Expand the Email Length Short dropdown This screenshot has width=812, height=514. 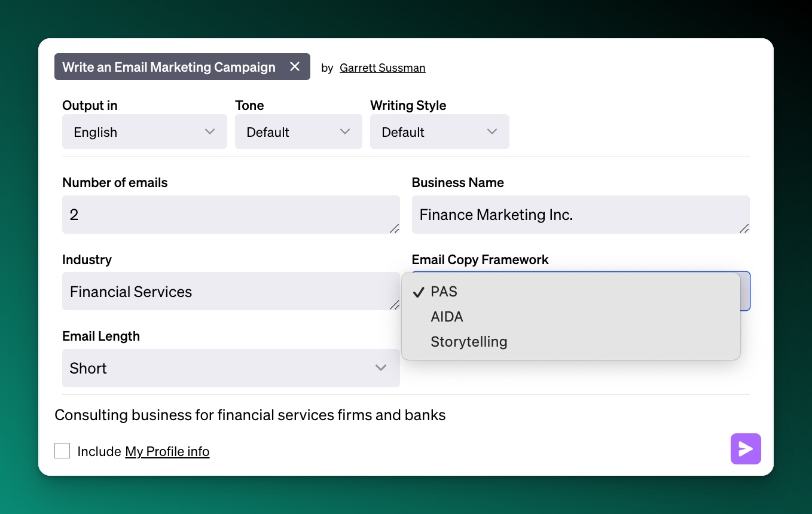230,368
